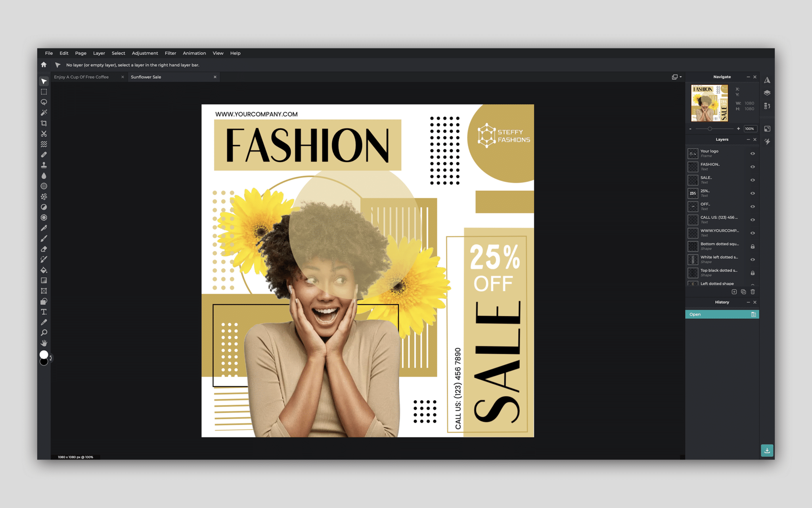Open the File menu
Viewport: 812px width, 508px height.
(x=49, y=53)
